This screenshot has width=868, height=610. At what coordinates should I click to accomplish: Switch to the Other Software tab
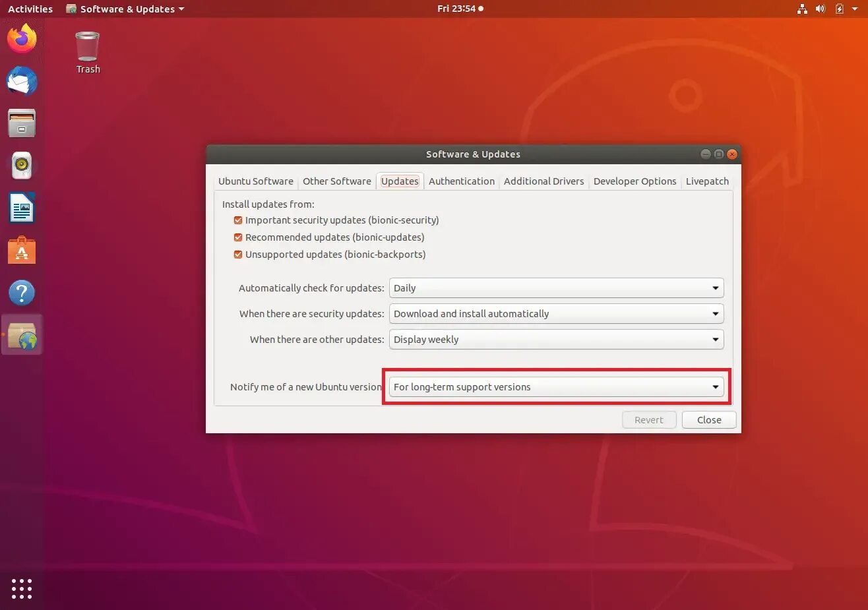[337, 181]
